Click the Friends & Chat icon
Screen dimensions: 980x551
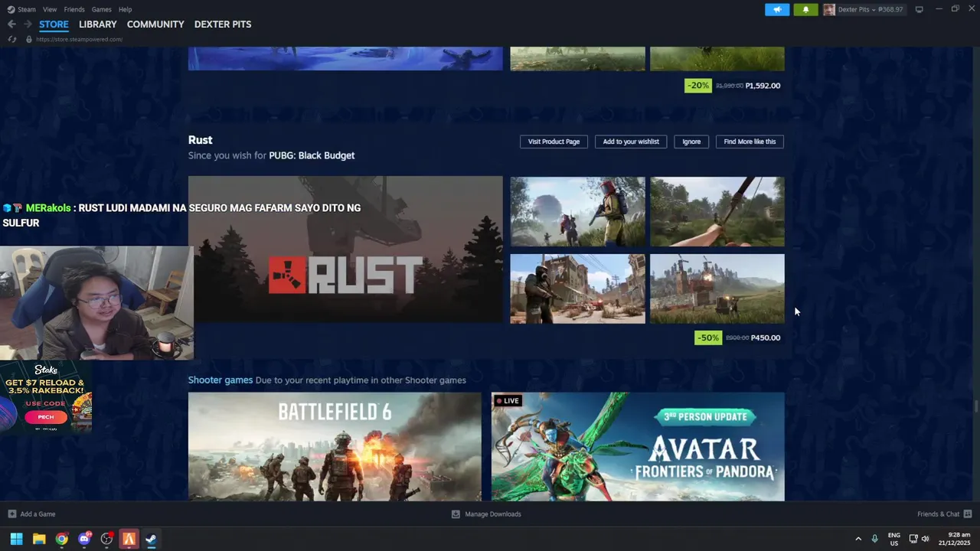point(968,514)
